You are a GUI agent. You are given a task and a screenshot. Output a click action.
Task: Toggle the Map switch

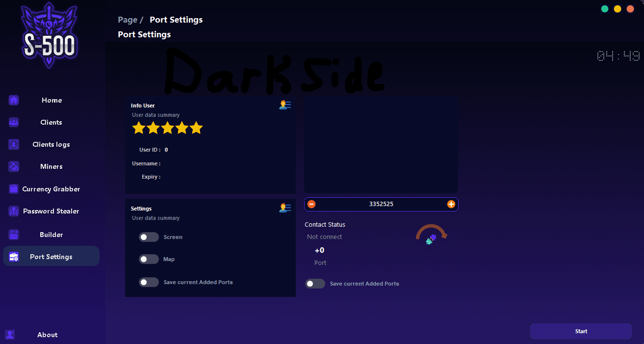click(x=149, y=259)
